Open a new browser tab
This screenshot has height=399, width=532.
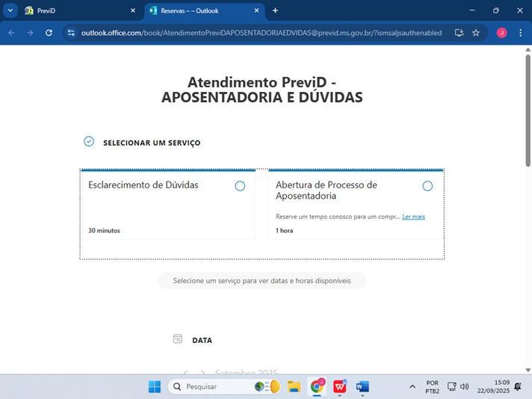[x=275, y=11]
